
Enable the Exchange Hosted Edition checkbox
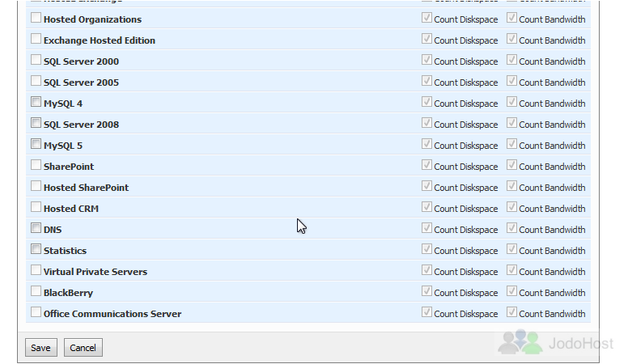tap(36, 39)
